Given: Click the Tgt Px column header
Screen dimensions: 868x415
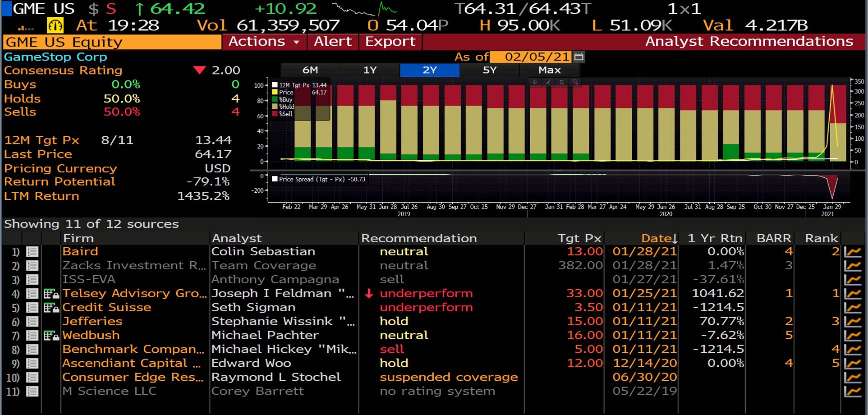Looking at the screenshot, I should pos(579,238).
